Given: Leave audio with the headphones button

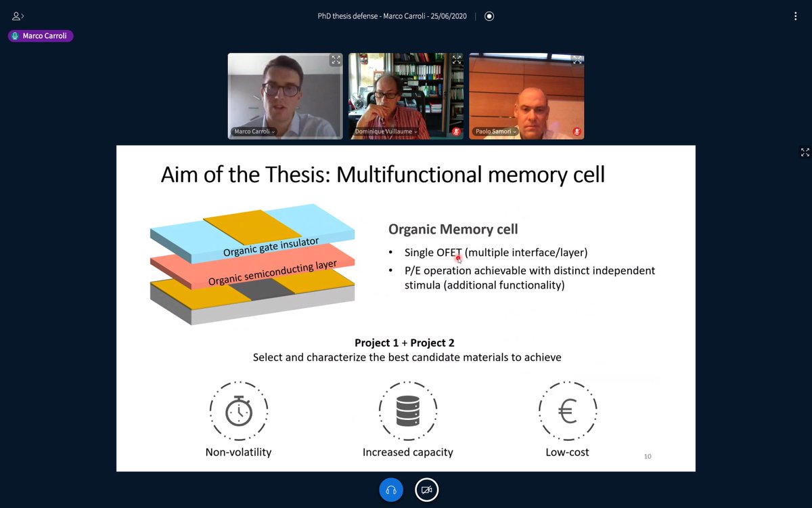Looking at the screenshot, I should (391, 490).
